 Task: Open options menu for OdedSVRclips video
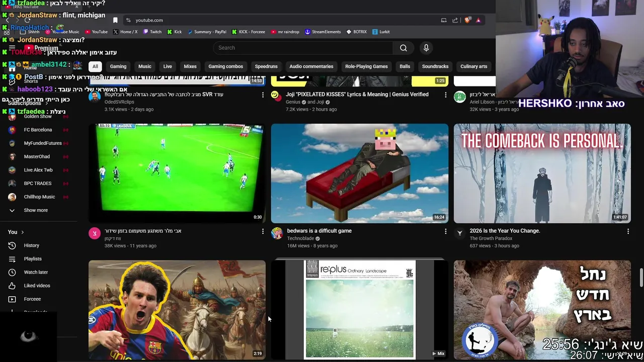coord(263,95)
